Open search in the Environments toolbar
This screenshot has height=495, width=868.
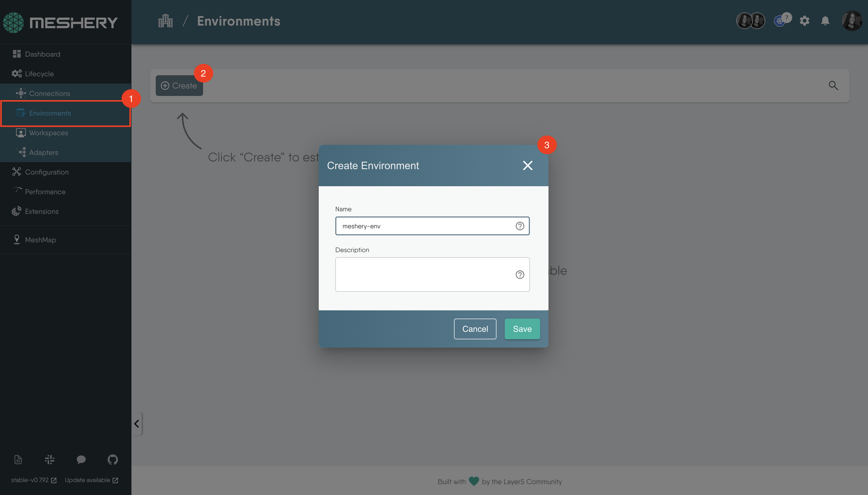tap(834, 85)
